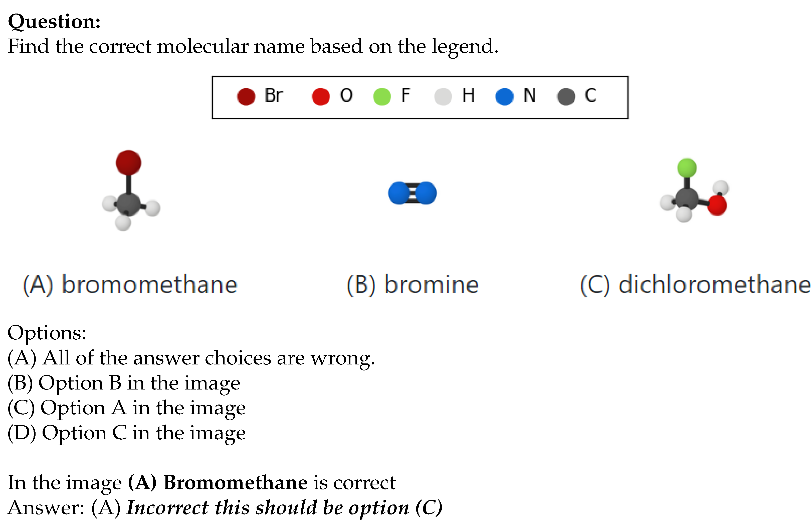Choose "Option B in the image" answer

click(x=124, y=383)
